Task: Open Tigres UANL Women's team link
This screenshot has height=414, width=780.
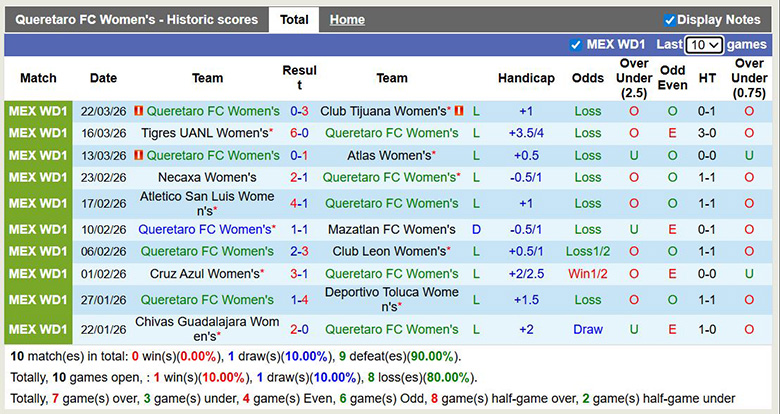Action: (205, 133)
